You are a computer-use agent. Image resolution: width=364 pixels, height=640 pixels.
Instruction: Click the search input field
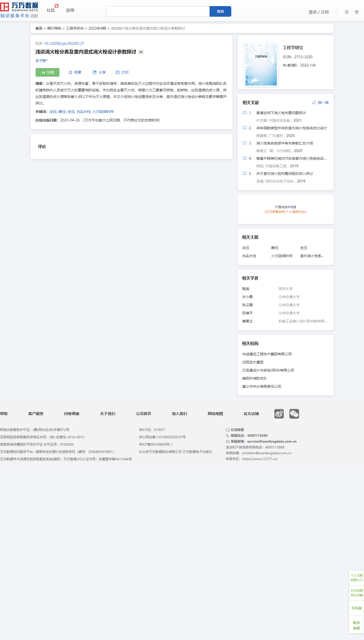[158, 11]
